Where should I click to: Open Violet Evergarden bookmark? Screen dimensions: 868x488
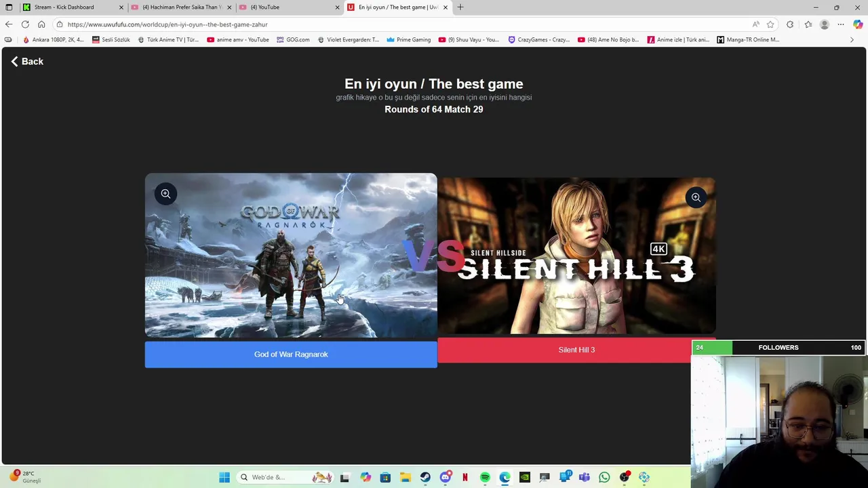tap(348, 40)
